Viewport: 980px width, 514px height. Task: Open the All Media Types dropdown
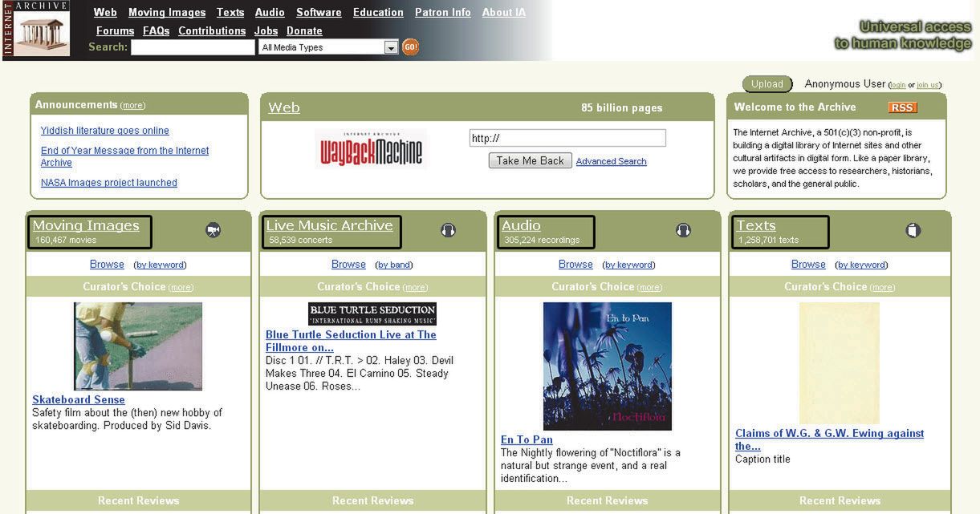point(328,47)
